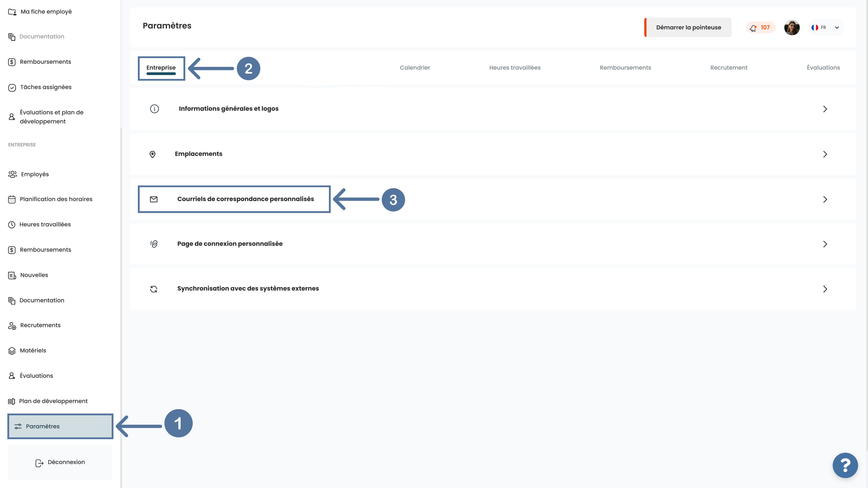Click the Planification des horaires label

click(x=56, y=199)
